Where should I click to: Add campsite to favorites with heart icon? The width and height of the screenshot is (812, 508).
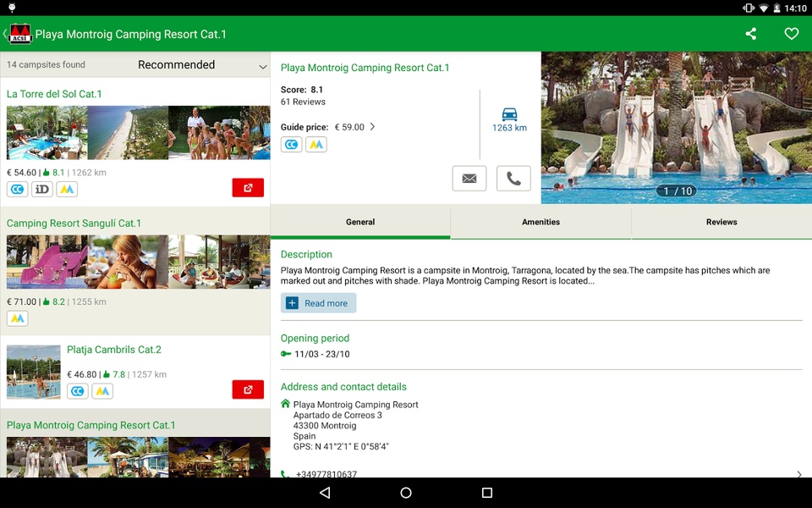pos(792,34)
